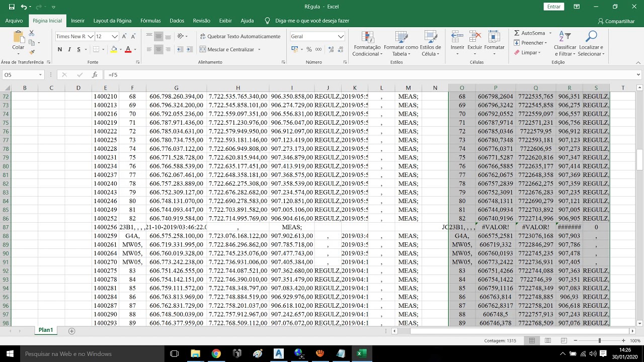Toggle Negrito (bold) N button
Image resolution: width=644 pixels, height=362 pixels.
(60, 49)
